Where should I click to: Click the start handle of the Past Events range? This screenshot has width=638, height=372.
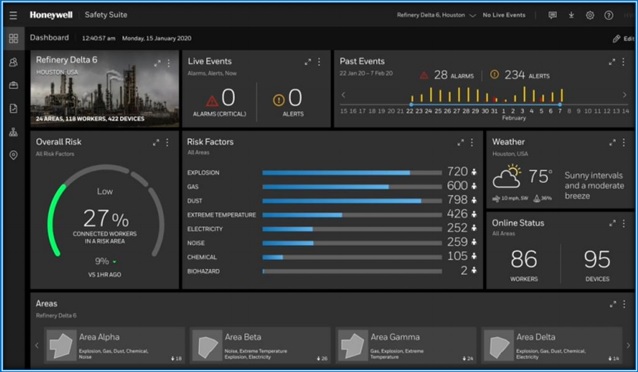411,105
